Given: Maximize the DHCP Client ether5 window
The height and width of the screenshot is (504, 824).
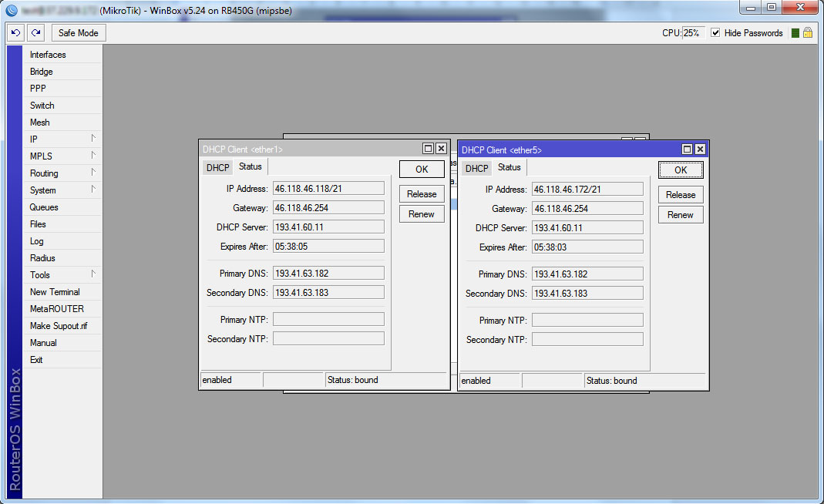Looking at the screenshot, I should click(687, 150).
